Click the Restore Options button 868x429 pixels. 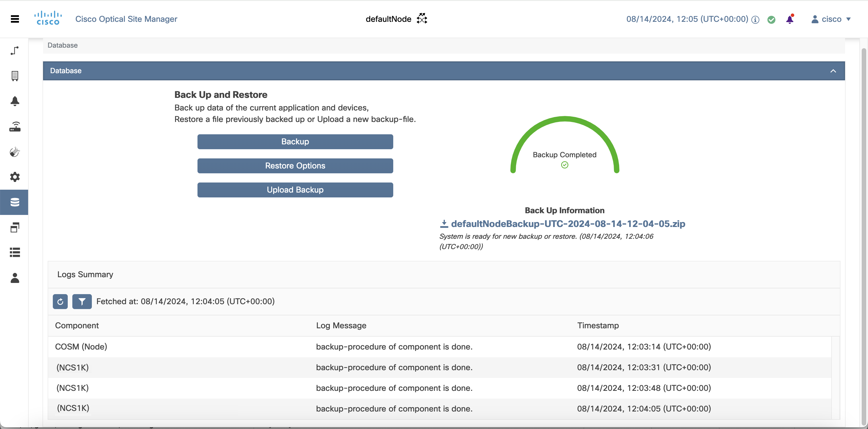[x=295, y=166]
